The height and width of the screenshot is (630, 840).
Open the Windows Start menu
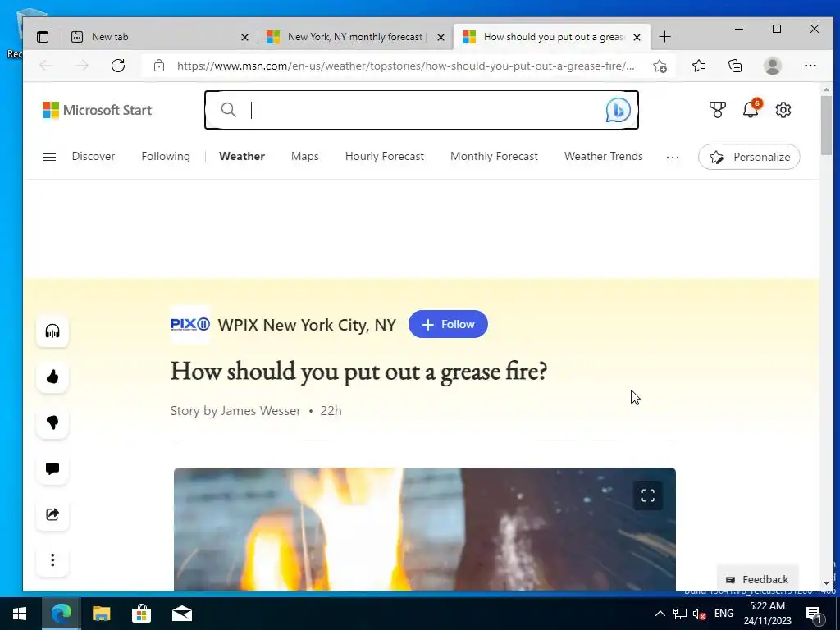[20, 614]
